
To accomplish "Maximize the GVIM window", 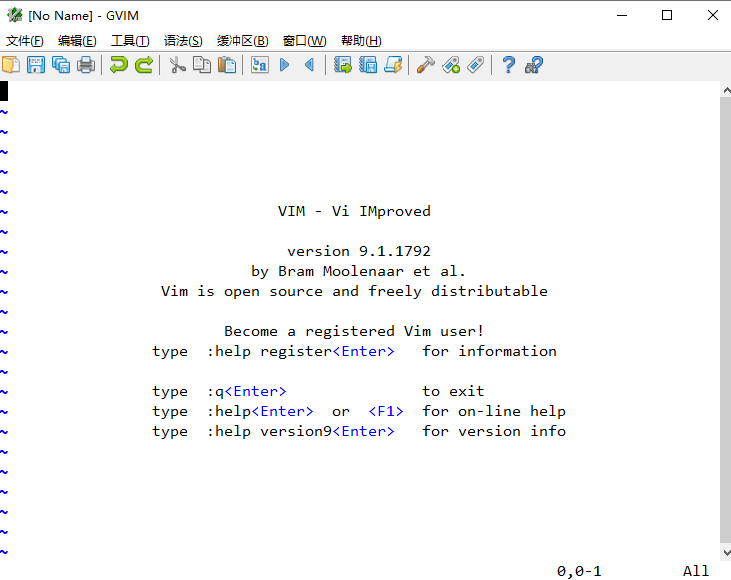I will [x=667, y=15].
